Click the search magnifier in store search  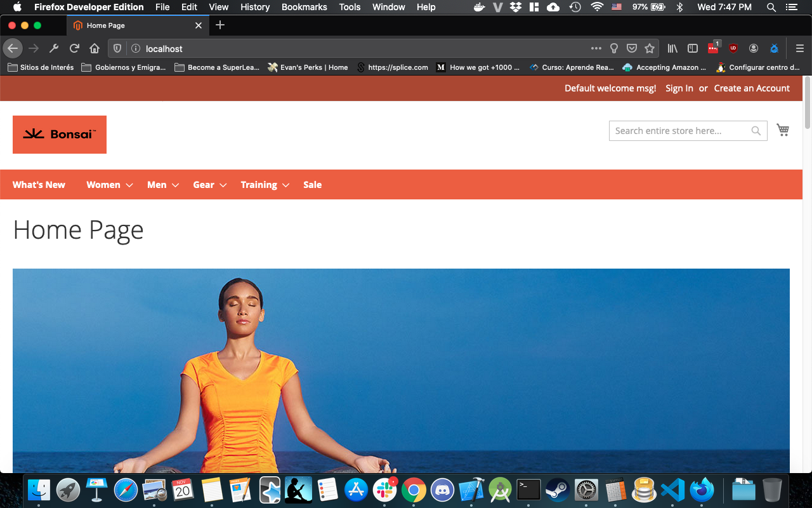[x=756, y=131]
